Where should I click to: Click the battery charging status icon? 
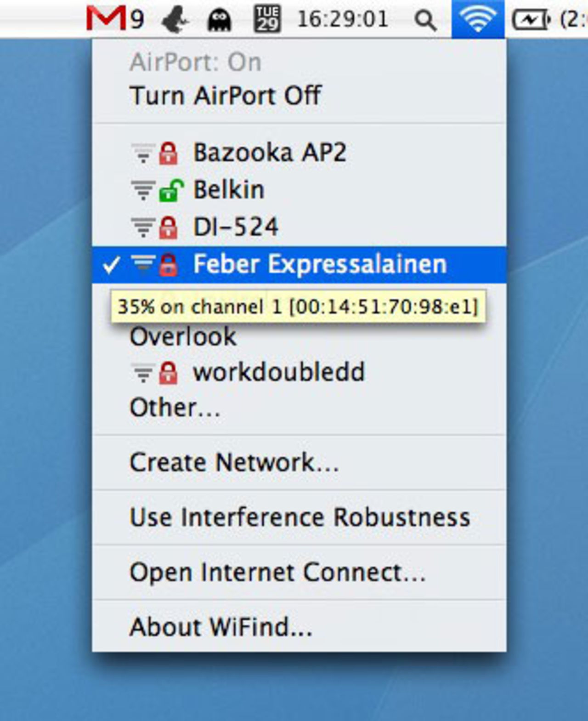pyautogui.click(x=531, y=20)
